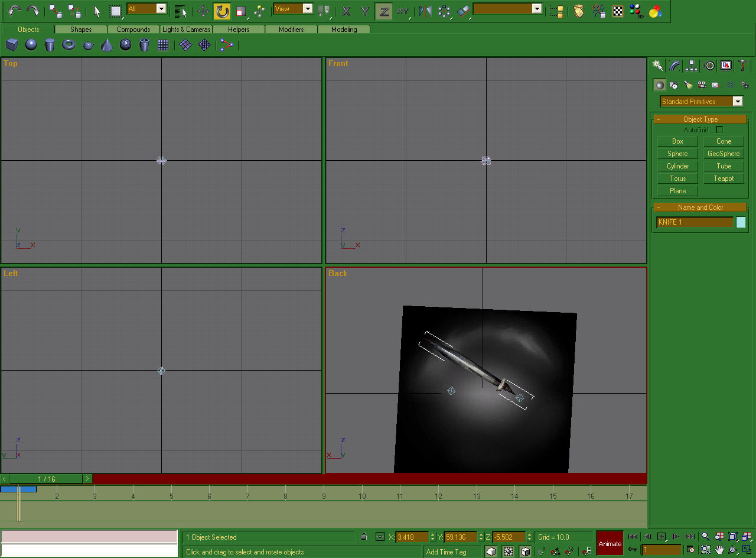756x558 pixels.
Task: Collapse the Name and Color rollout
Action: point(700,207)
